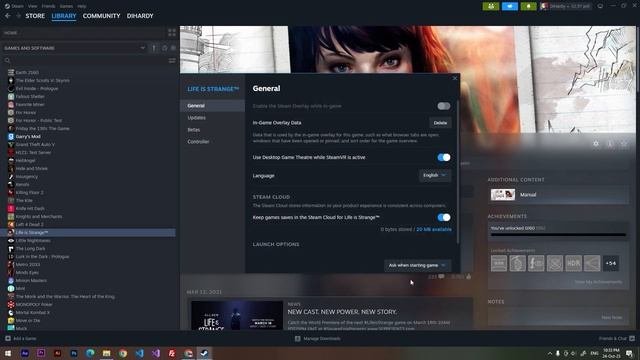Open the Steam menu in menu bar
The height and width of the screenshot is (360, 640).
pos(14,6)
